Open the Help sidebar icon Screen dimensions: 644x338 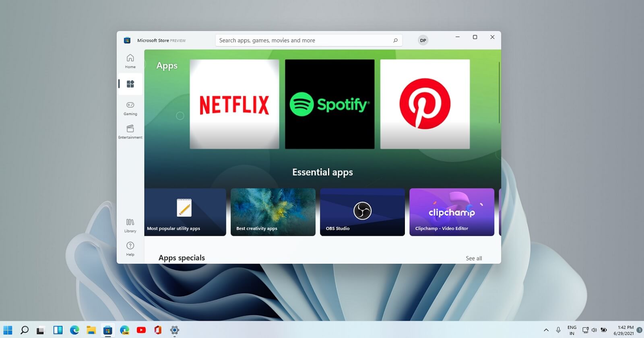click(x=130, y=249)
